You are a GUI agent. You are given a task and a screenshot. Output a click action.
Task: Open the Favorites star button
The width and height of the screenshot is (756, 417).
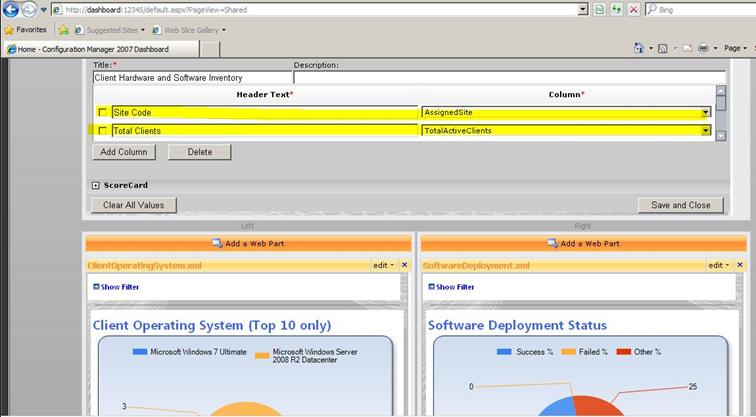(x=25, y=30)
